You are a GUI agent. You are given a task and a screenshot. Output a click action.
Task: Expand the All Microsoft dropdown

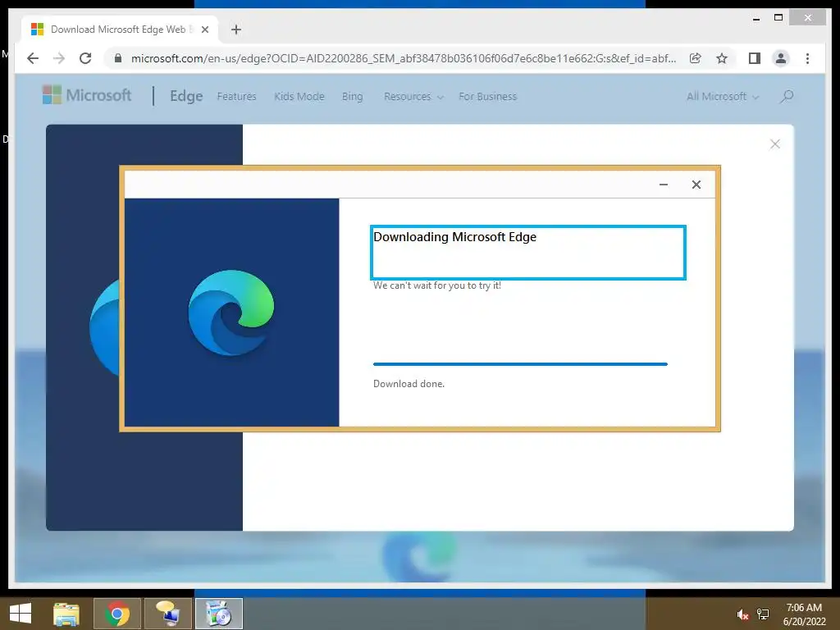click(x=723, y=97)
